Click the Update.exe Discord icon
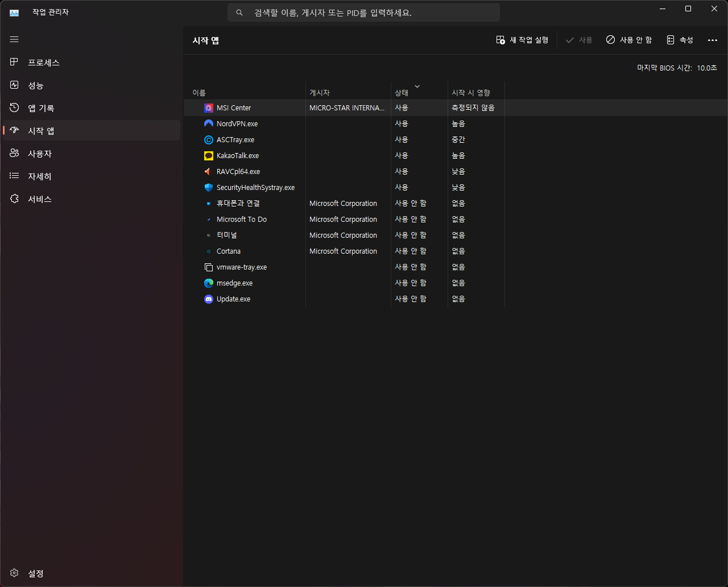 (209, 299)
